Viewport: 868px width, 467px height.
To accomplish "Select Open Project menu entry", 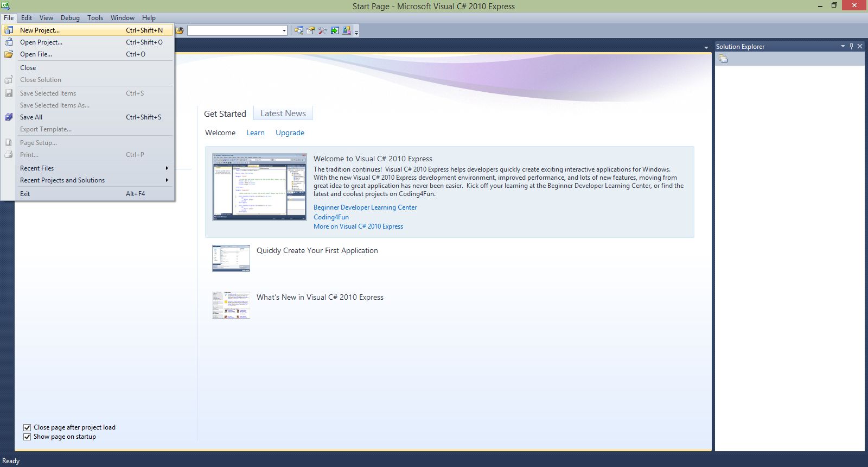I will pyautogui.click(x=87, y=42).
